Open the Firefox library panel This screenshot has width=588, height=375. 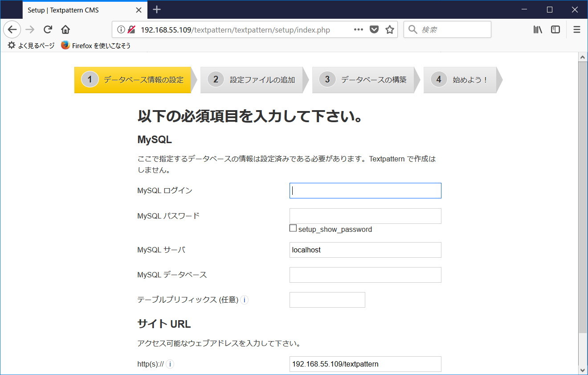pos(537,29)
